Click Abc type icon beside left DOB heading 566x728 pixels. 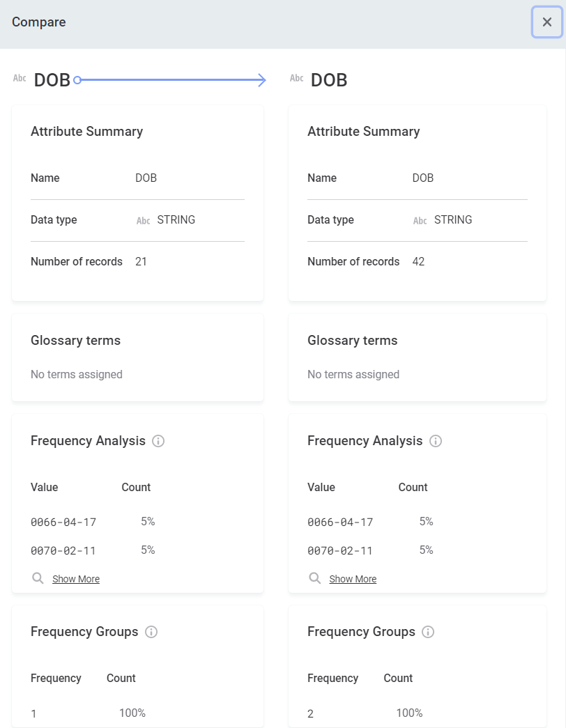click(x=20, y=79)
